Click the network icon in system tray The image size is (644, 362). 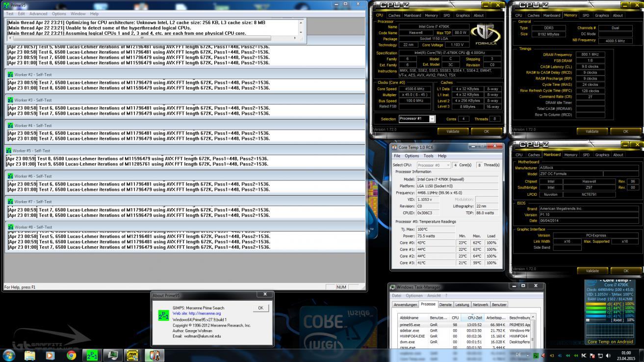tap(600, 355)
